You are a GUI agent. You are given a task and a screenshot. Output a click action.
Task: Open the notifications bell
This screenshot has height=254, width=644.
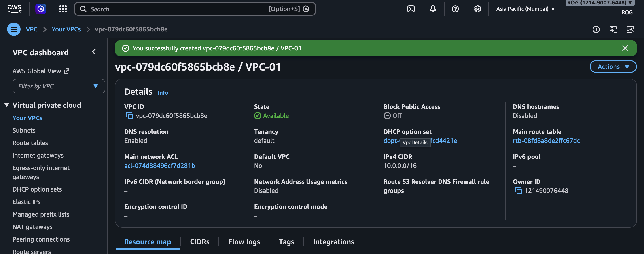pos(433,9)
